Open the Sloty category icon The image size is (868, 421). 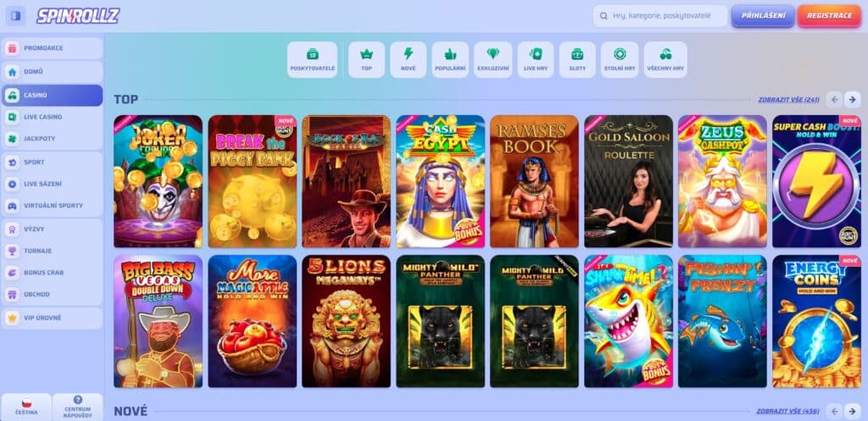tap(577, 60)
